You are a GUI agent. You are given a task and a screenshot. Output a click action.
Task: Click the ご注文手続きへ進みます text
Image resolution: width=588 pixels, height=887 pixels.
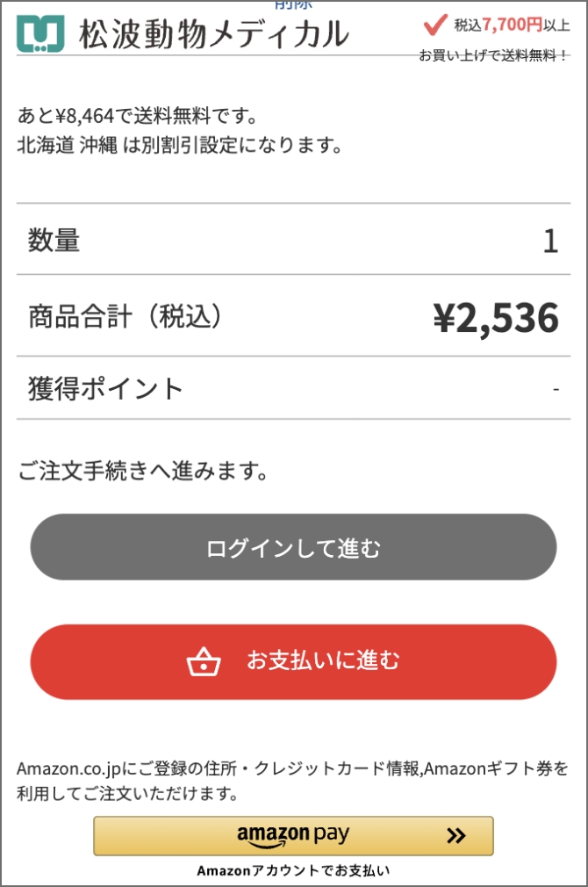tap(143, 471)
